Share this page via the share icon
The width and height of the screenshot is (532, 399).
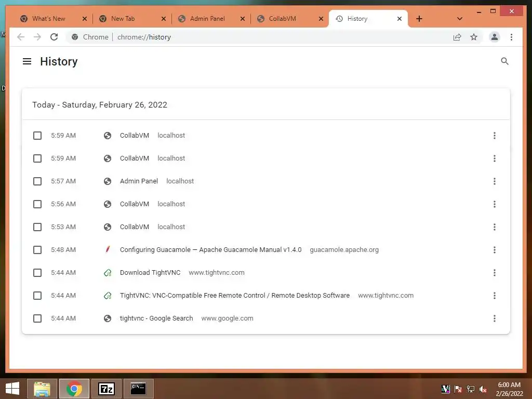click(457, 37)
